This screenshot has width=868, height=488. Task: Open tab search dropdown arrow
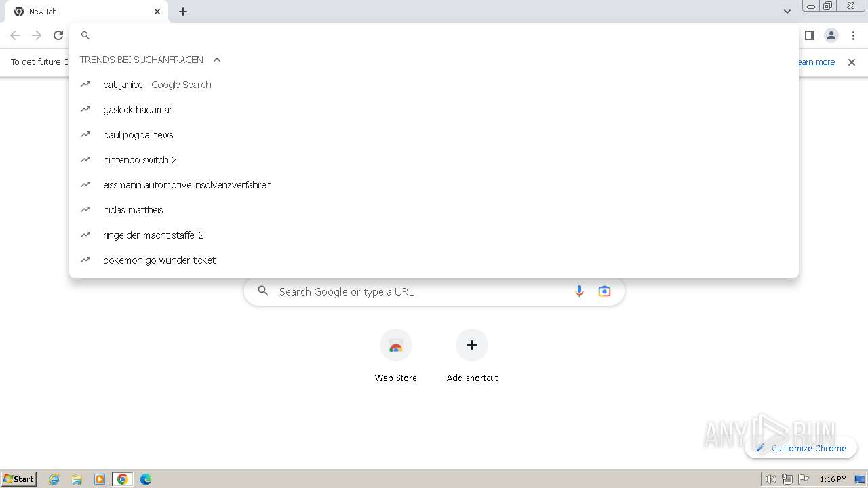[787, 12]
